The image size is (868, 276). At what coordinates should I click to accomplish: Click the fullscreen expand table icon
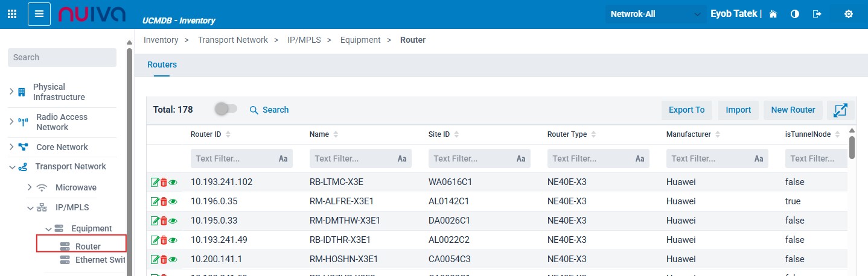840,110
